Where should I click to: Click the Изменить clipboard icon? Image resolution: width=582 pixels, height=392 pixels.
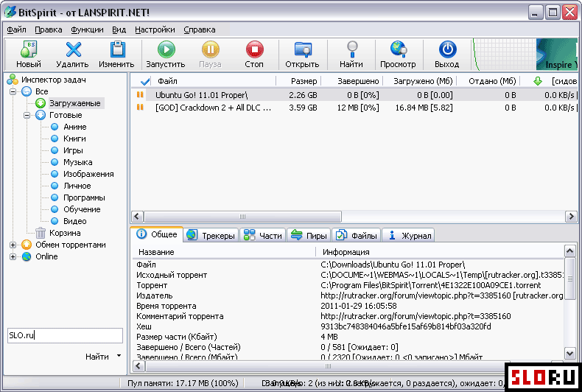(117, 49)
